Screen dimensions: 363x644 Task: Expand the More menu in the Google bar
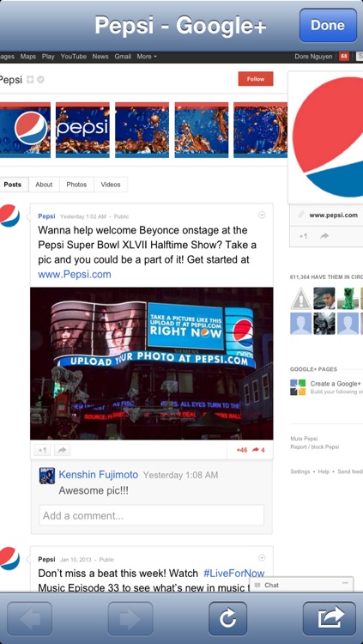[x=147, y=57]
